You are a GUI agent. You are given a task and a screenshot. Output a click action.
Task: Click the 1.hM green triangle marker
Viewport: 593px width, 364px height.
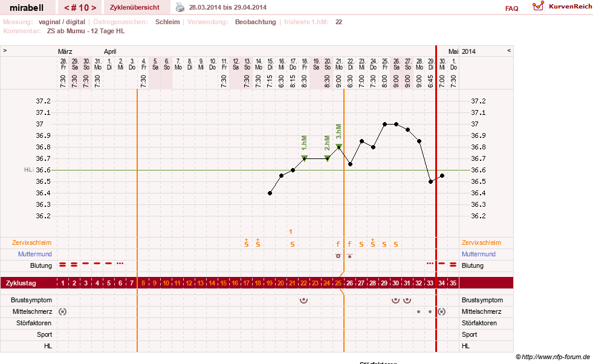coord(305,158)
